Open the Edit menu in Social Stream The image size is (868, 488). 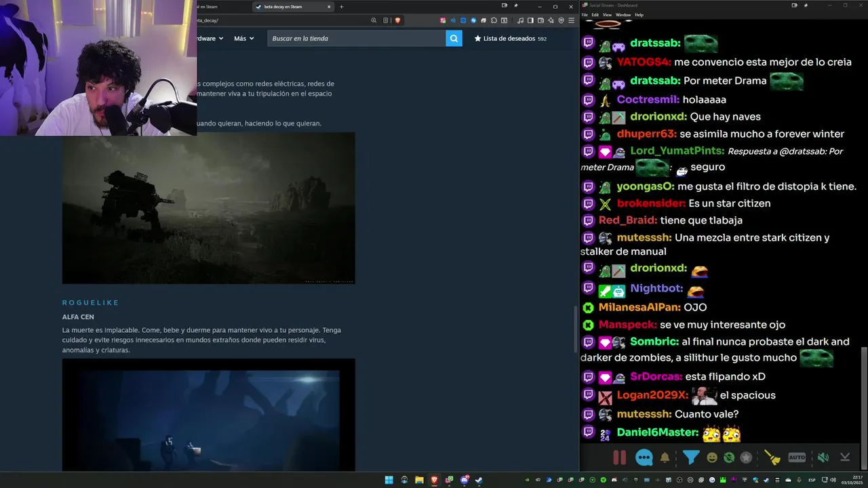[x=595, y=14]
